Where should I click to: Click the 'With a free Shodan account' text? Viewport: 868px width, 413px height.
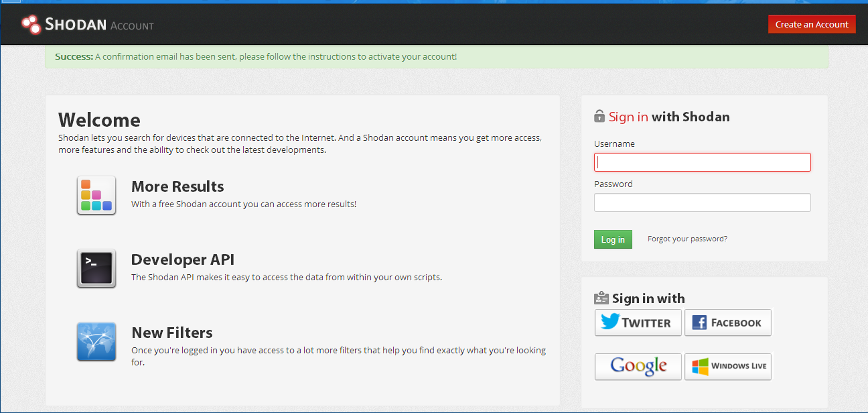click(x=244, y=204)
